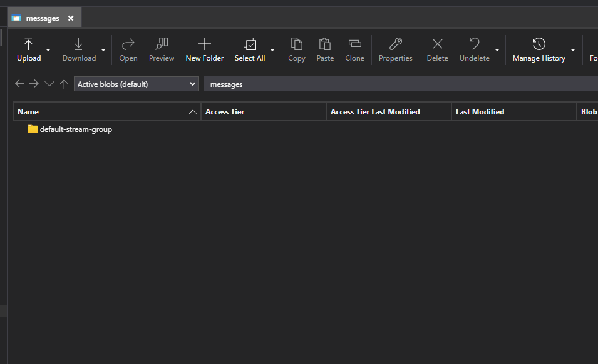Viewport: 598px width, 364px height.
Task: Open blob Properties from the toolbar
Action: point(396,49)
